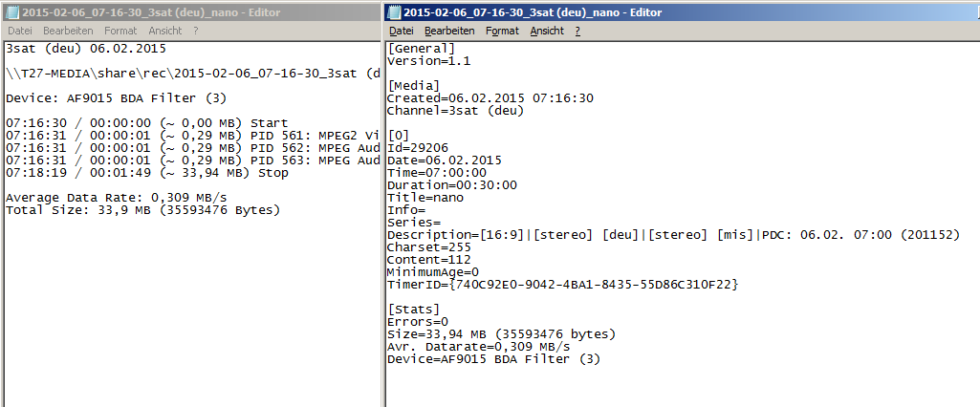Click the Average Data Rate line
Image resolution: width=980 pixels, height=407 pixels.
pyautogui.click(x=116, y=198)
